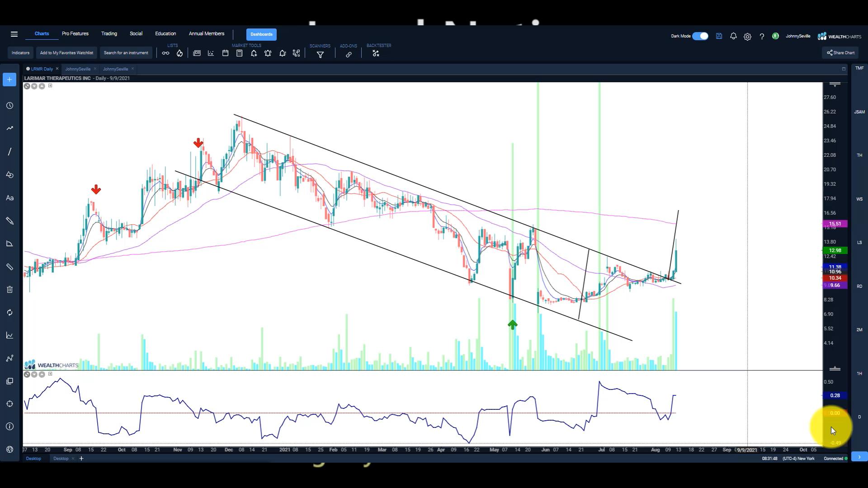The width and height of the screenshot is (868, 488).
Task: Select the JSAM option in right panel
Action: click(859, 112)
